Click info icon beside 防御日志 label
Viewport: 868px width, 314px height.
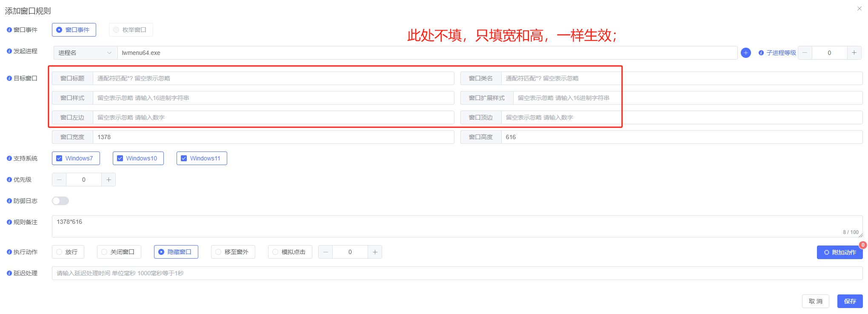pyautogui.click(x=9, y=201)
